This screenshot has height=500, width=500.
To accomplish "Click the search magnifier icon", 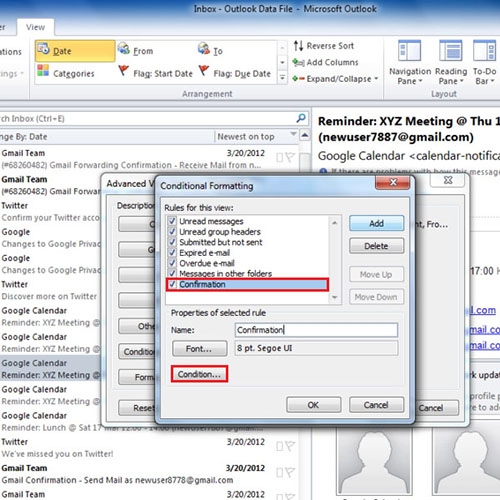I will [301, 118].
